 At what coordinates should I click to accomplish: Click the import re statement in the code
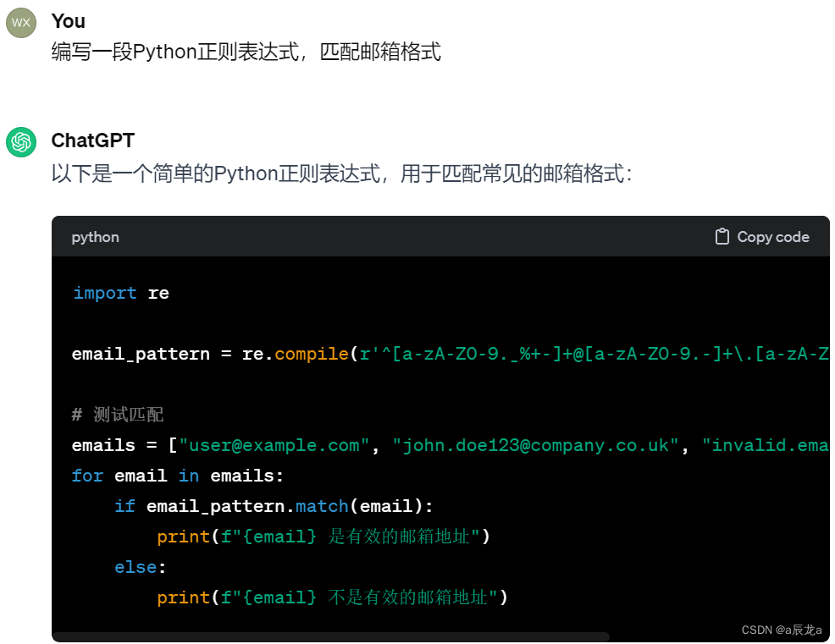pyautogui.click(x=121, y=293)
